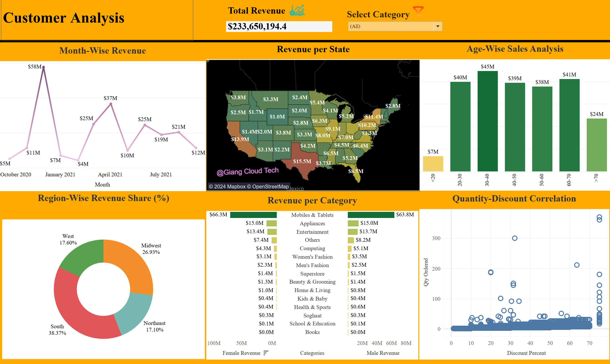The height and width of the screenshot is (364, 610).
Task: Click Entertainment female revenue bar
Action: click(x=272, y=232)
